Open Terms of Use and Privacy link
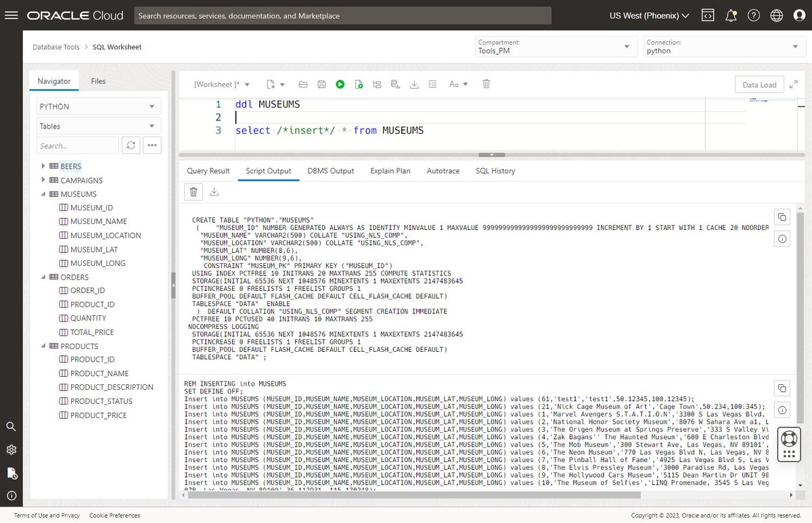The width and height of the screenshot is (812, 523). 47,516
